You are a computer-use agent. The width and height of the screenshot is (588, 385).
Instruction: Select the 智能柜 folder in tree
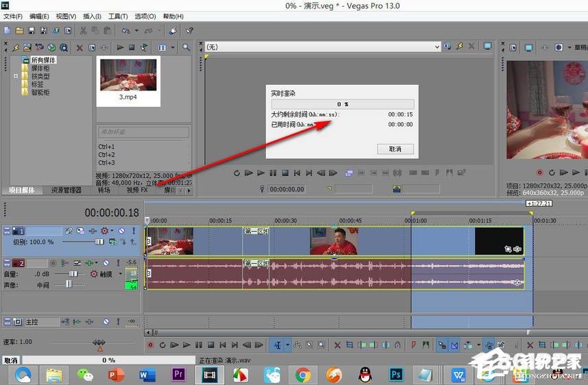[x=40, y=92]
